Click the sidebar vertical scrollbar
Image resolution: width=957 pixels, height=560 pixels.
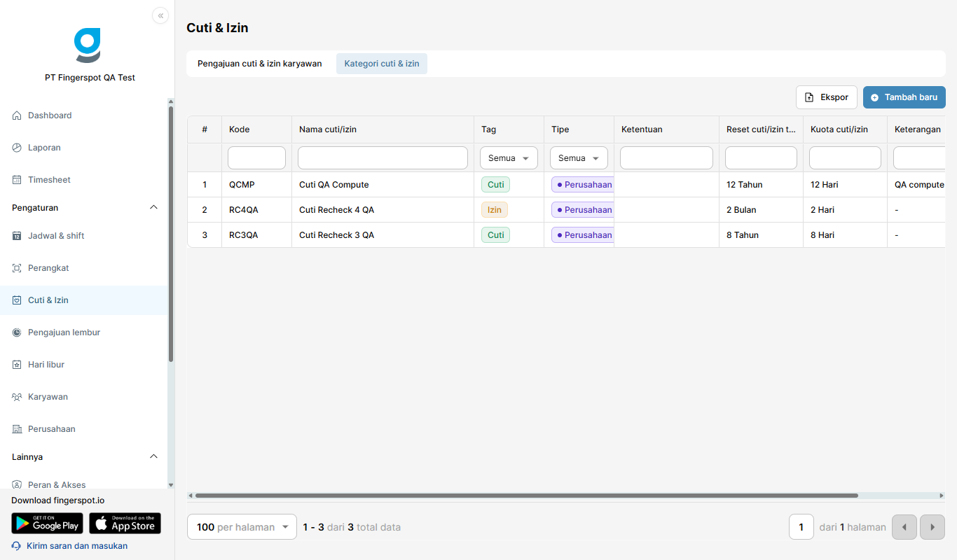(x=171, y=233)
